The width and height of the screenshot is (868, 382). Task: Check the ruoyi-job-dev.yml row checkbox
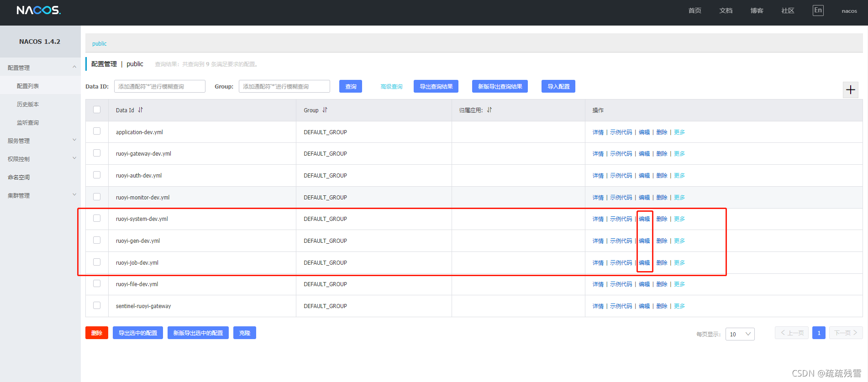coord(97,262)
